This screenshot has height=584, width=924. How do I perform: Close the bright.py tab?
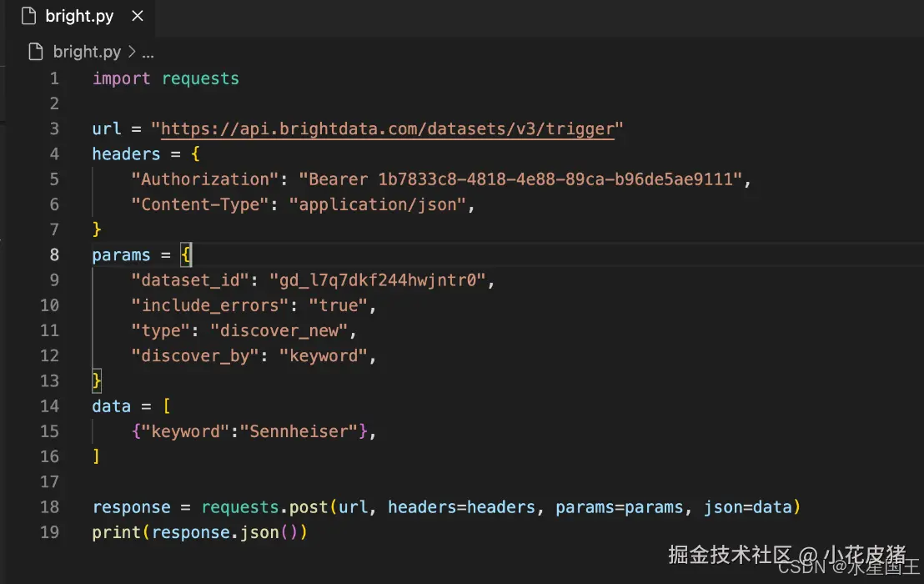coord(138,16)
